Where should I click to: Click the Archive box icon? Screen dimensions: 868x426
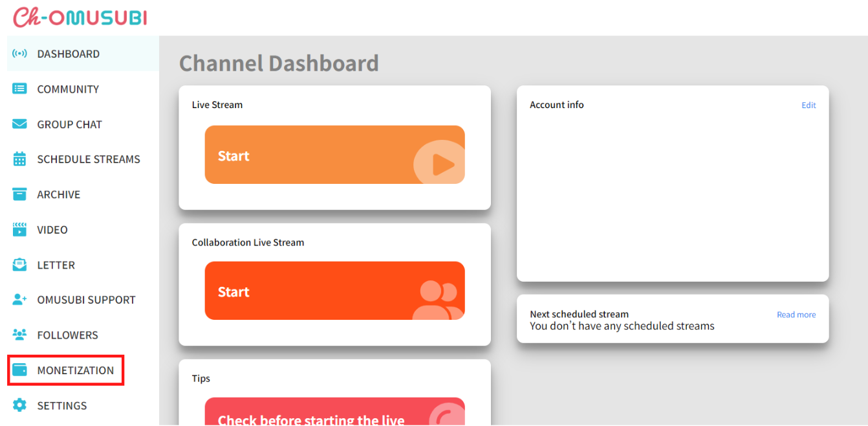pyautogui.click(x=20, y=194)
